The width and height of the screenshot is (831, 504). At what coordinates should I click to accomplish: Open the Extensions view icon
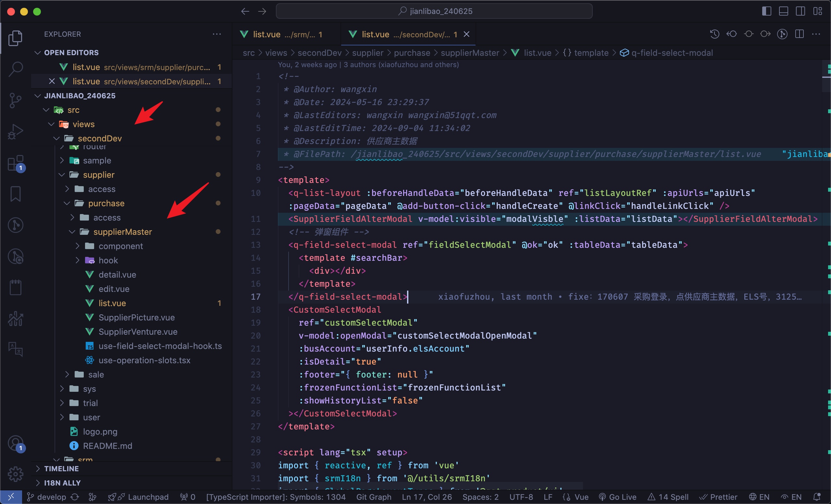click(x=15, y=163)
